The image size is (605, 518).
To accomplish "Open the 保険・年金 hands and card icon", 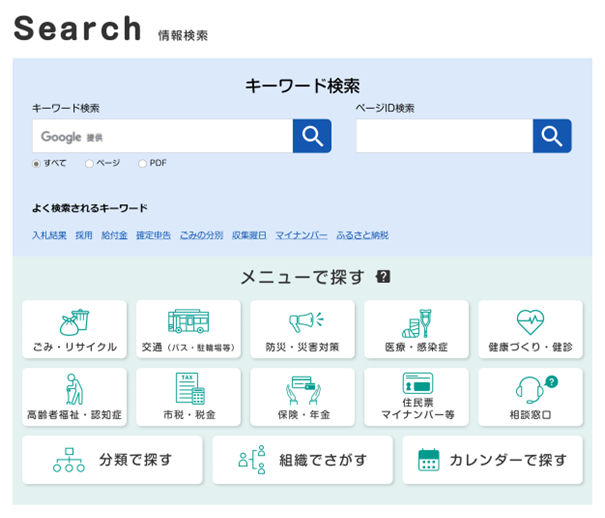I will point(303,390).
